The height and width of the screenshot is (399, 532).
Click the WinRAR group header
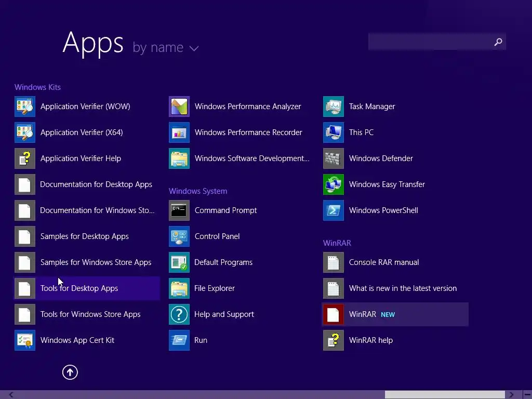click(x=337, y=243)
